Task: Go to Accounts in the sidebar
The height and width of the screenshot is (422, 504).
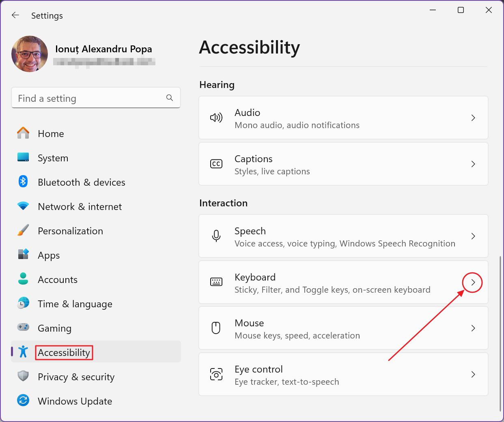Action: 58,280
